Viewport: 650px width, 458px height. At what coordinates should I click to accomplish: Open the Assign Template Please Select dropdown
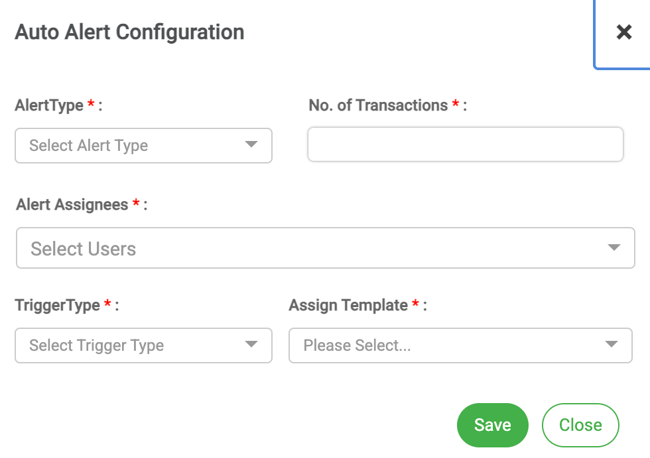[461, 346]
